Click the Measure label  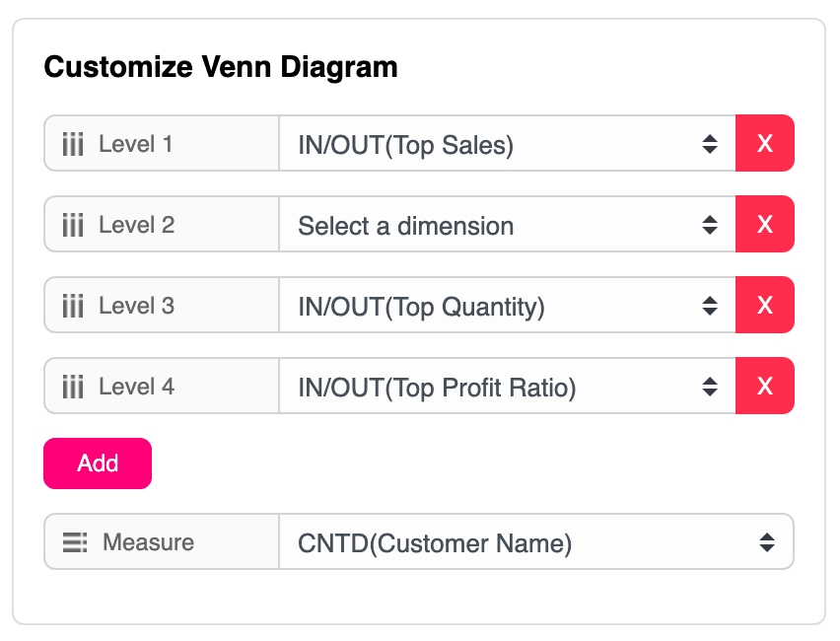click(x=148, y=542)
